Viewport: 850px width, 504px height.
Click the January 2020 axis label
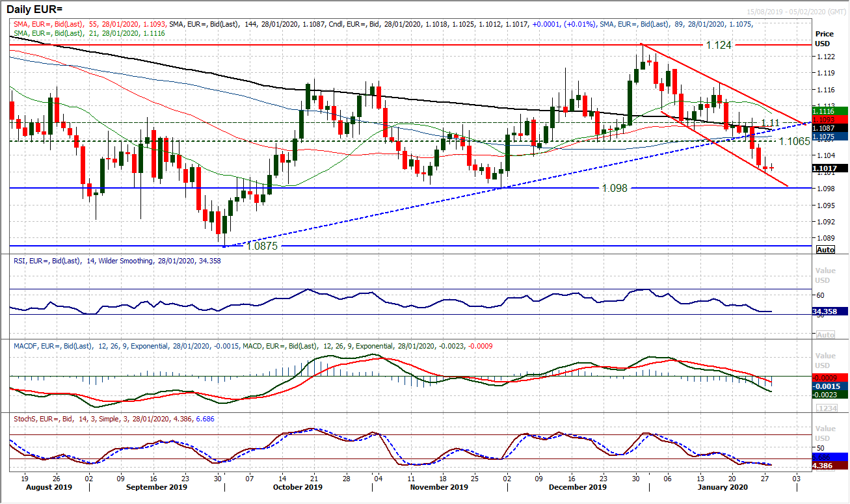tap(722, 486)
